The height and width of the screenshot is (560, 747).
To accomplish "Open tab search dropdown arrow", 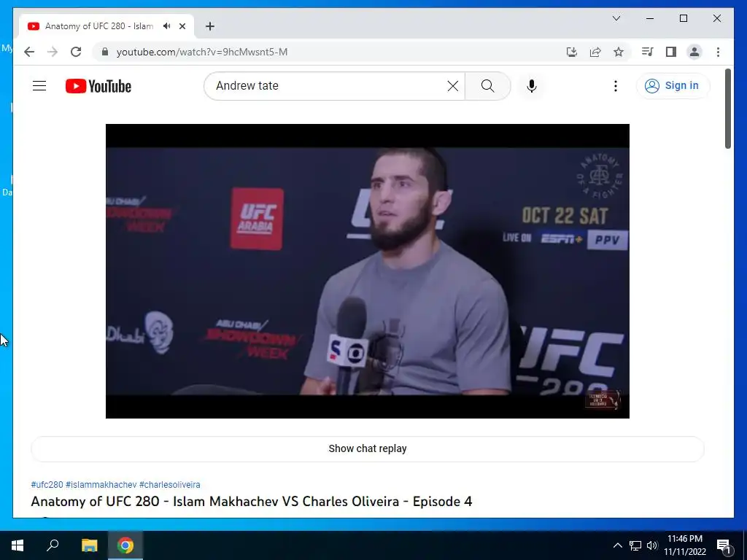I will (x=616, y=18).
